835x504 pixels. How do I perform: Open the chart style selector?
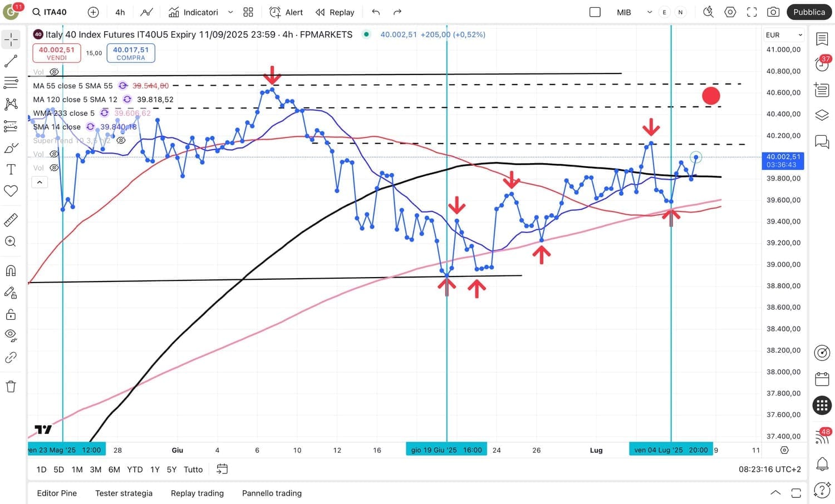tap(147, 12)
